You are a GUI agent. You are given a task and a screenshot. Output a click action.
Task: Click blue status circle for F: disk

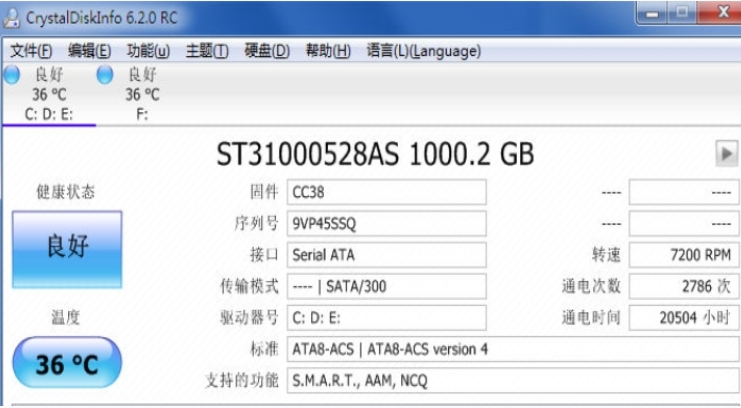(105, 75)
